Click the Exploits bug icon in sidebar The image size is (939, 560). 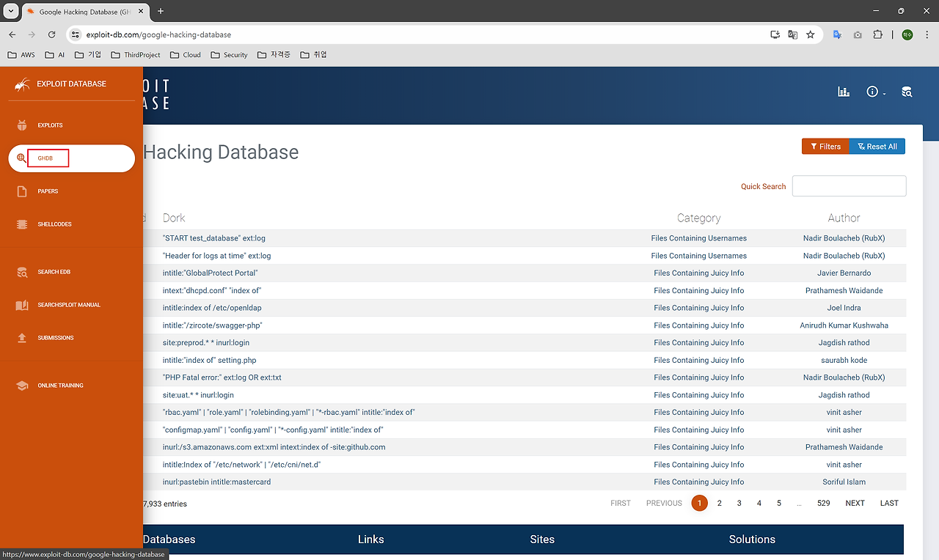pos(22,125)
